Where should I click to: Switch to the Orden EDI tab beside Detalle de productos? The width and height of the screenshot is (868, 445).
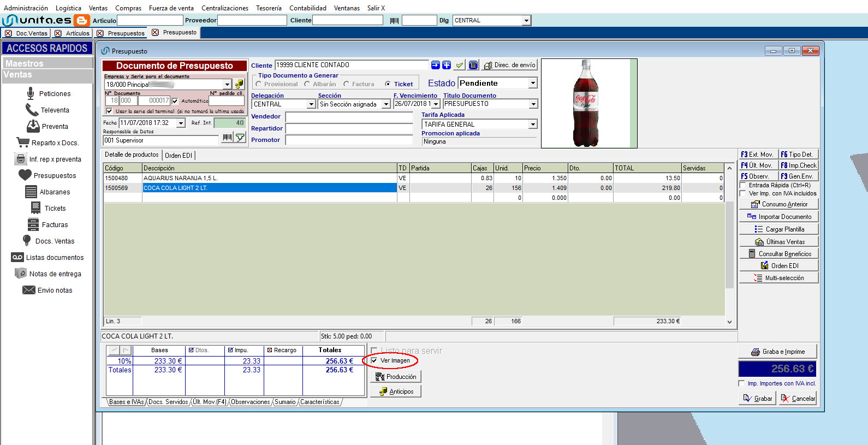click(179, 156)
